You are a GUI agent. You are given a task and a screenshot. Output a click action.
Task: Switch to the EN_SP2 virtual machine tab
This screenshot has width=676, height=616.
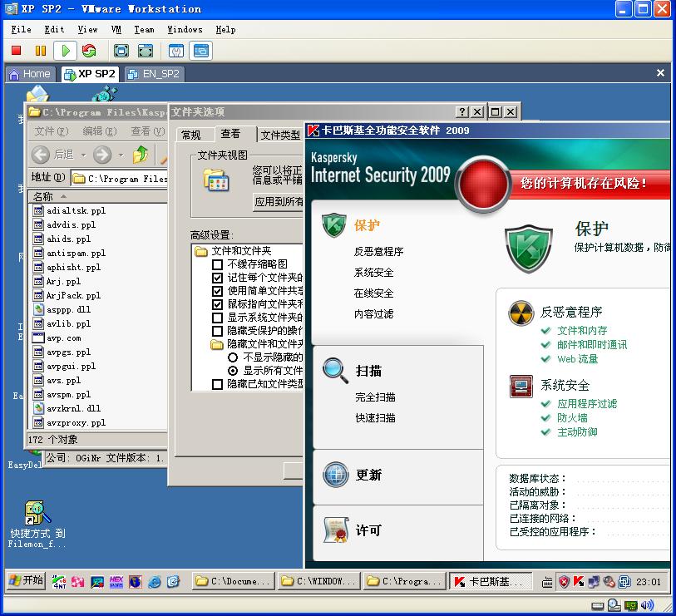click(155, 74)
